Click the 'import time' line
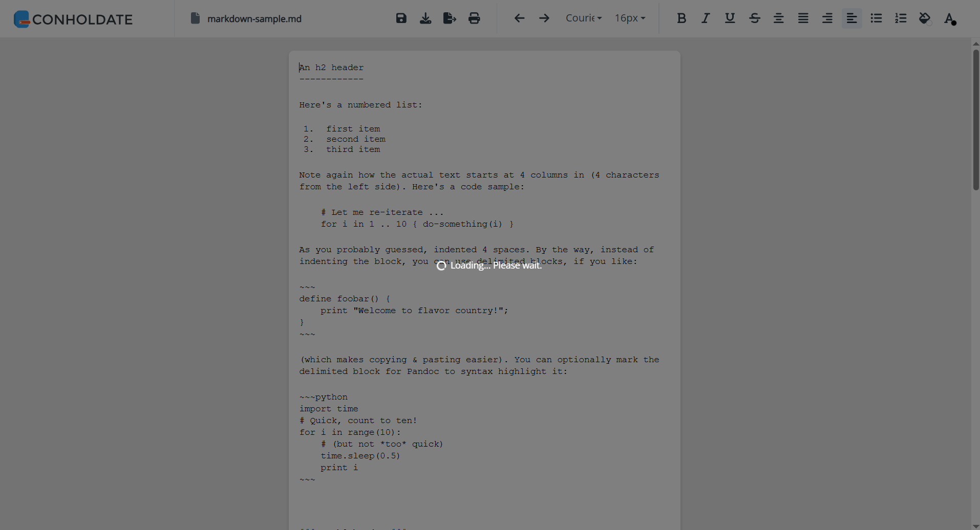Image resolution: width=980 pixels, height=530 pixels. (x=329, y=409)
